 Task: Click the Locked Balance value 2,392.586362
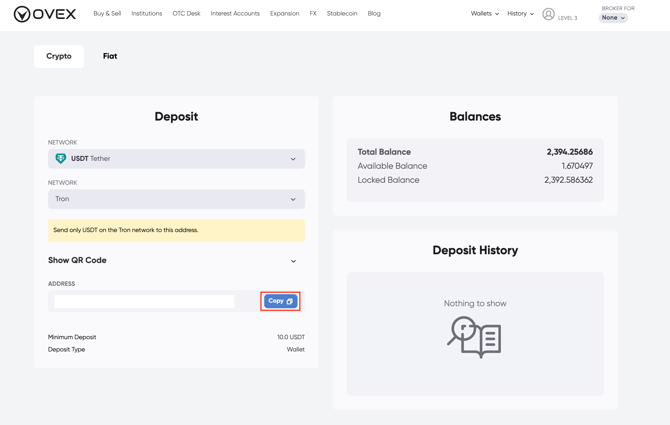coord(568,180)
